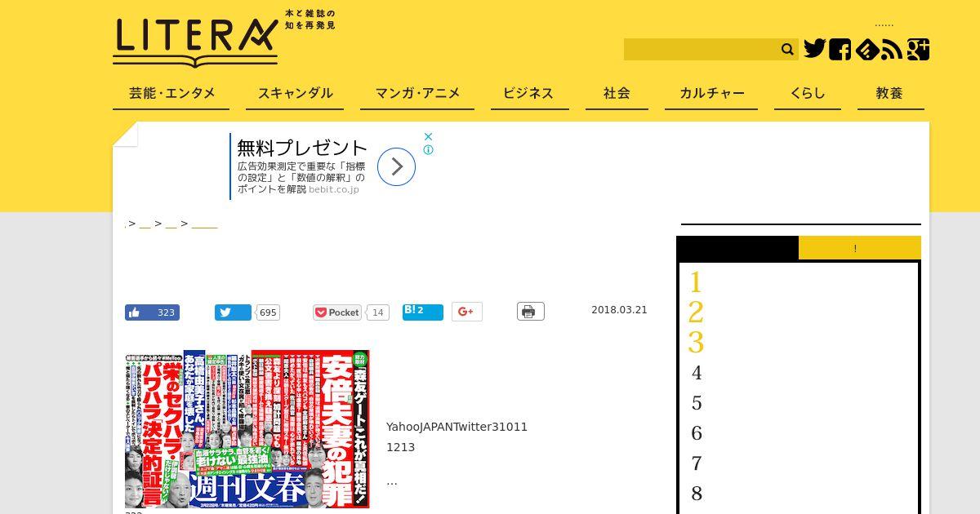Screen dimensions: 980x514
Task: Click the Hatena bookmark B! button
Action: coord(423,312)
